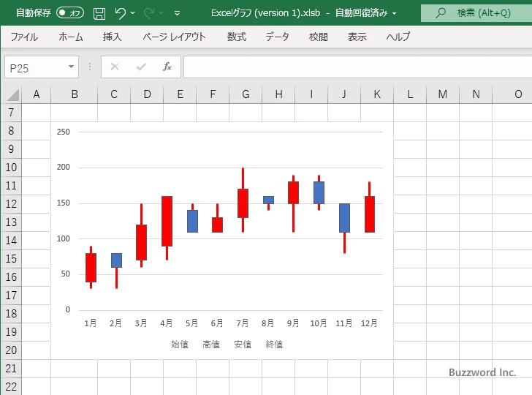Click the formula bar input area
The image size is (532, 395).
357,67
